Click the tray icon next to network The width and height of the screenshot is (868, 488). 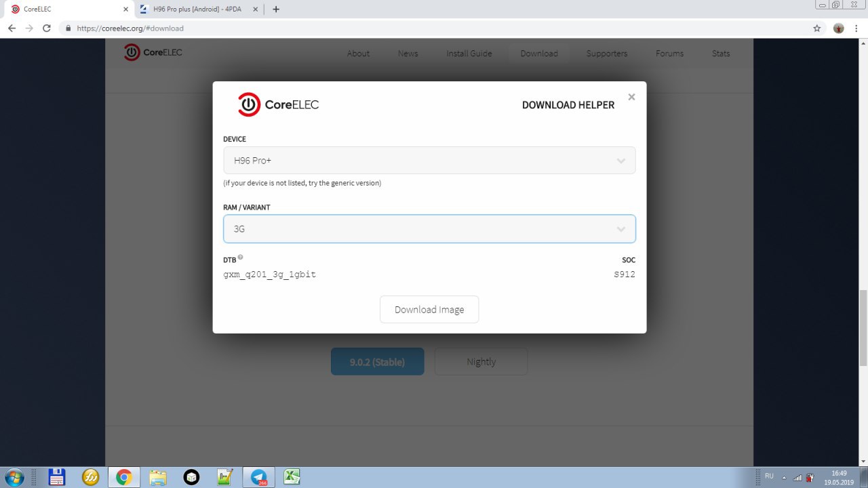tap(809, 477)
